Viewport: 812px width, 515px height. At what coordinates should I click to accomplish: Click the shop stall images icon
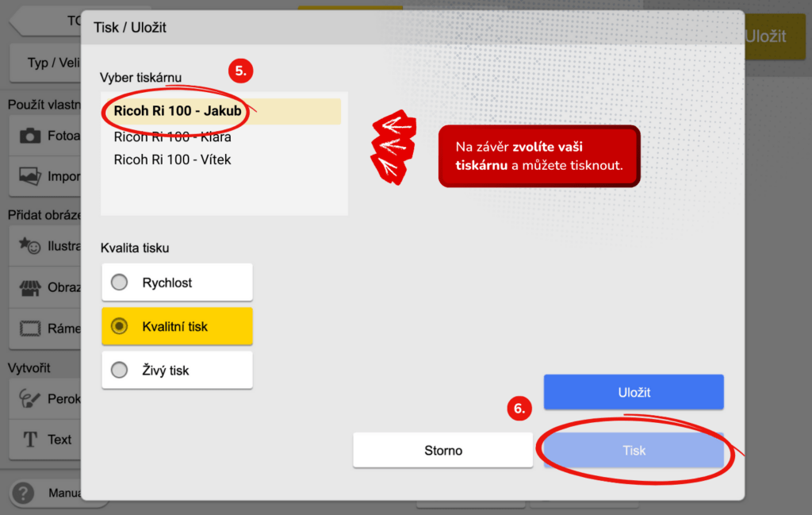(x=30, y=287)
